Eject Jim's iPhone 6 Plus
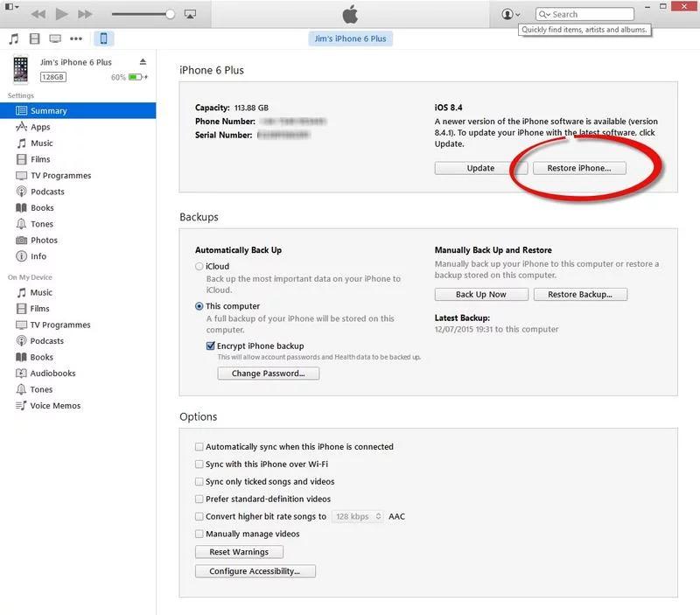The image size is (700, 615). tap(143, 61)
